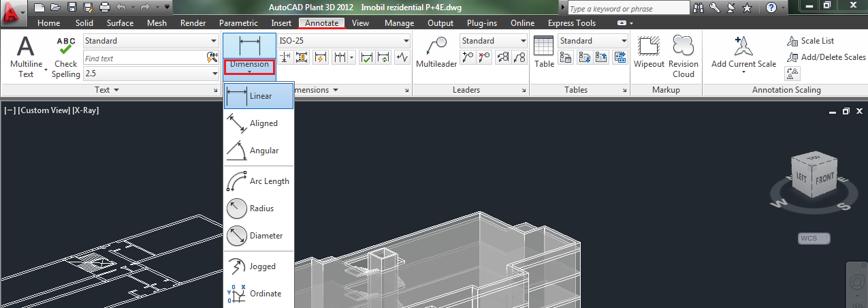Switch to the Express Tools ribbon tab
Screen dimensions: 868x308
pyautogui.click(x=572, y=23)
